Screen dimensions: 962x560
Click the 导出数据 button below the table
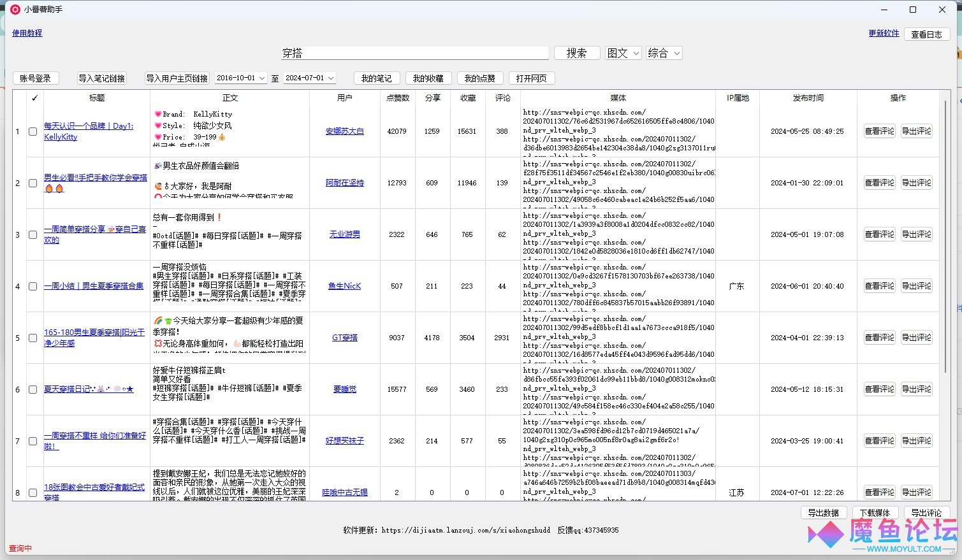[824, 513]
